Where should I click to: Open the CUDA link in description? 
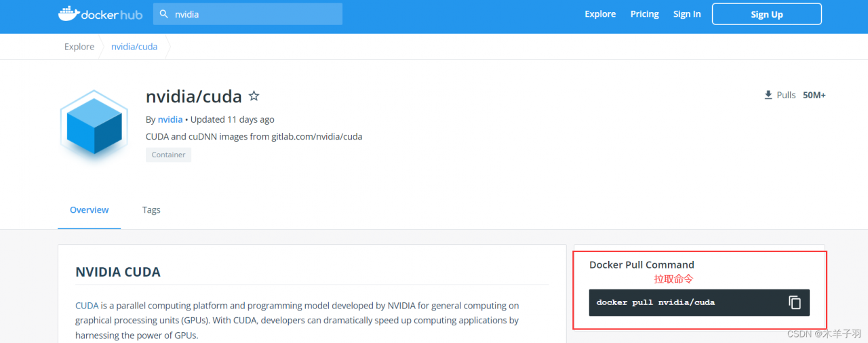pos(87,306)
